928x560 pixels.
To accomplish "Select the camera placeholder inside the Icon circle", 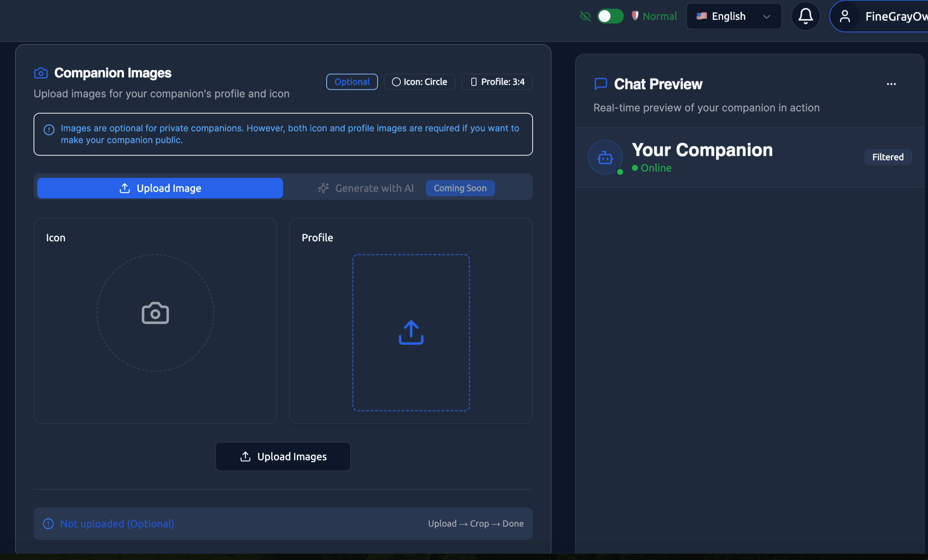I will [155, 313].
